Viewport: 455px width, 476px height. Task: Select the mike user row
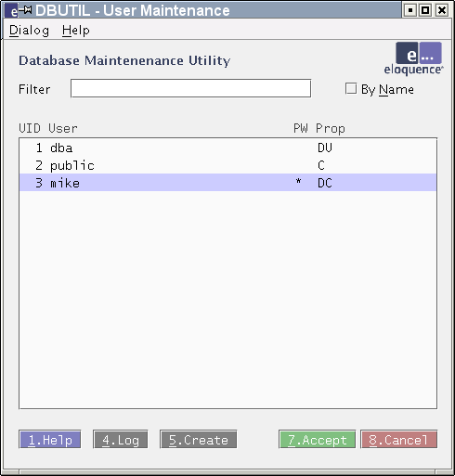click(x=228, y=183)
